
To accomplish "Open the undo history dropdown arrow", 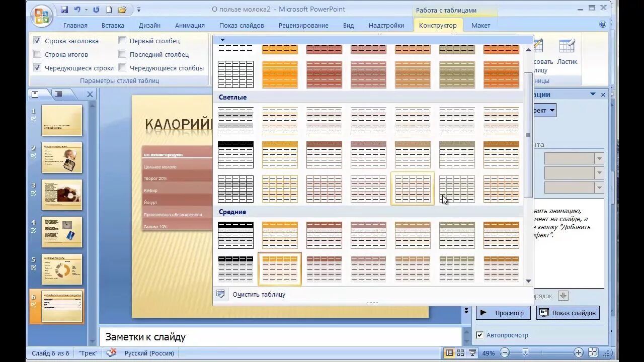I will click(x=86, y=10).
